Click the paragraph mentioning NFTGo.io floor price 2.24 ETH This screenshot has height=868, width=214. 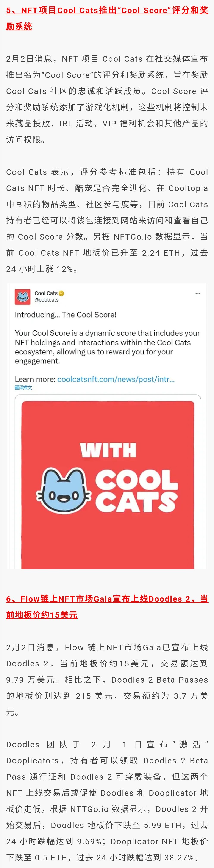pos(107,220)
